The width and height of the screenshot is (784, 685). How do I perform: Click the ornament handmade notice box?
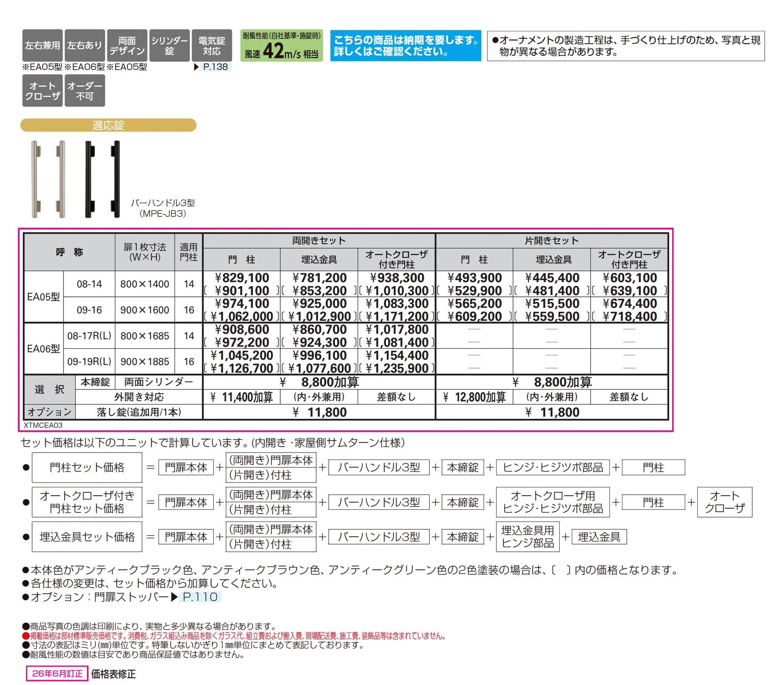tap(626, 46)
